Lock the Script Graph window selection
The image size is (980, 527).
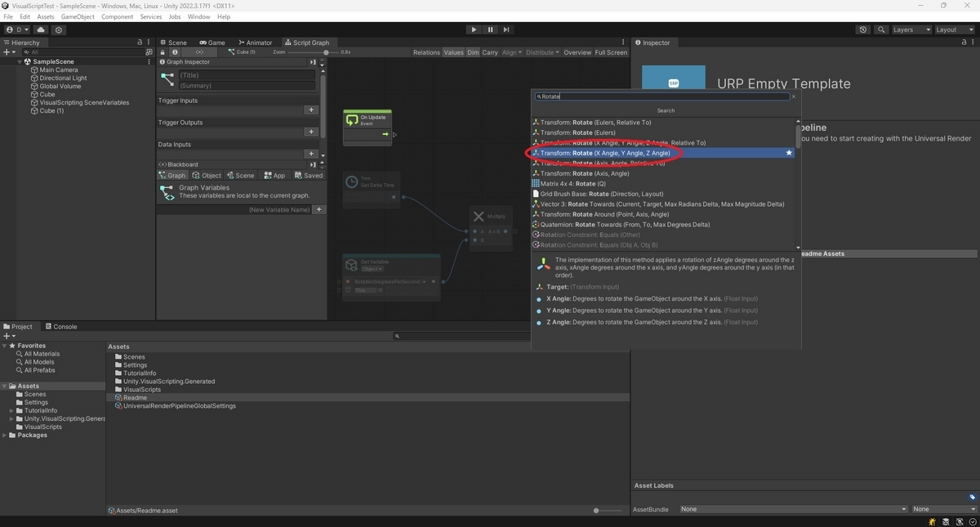point(163,52)
